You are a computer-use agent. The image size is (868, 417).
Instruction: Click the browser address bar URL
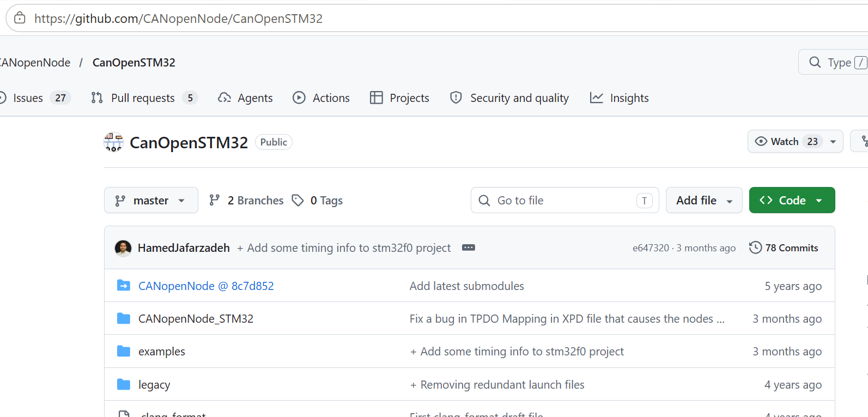pyautogui.click(x=178, y=19)
